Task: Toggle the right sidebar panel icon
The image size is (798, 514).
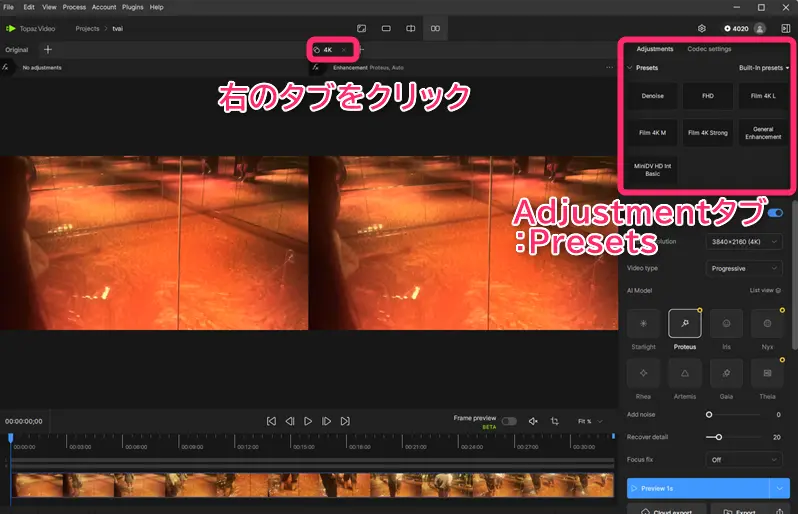Action: pyautogui.click(x=786, y=28)
